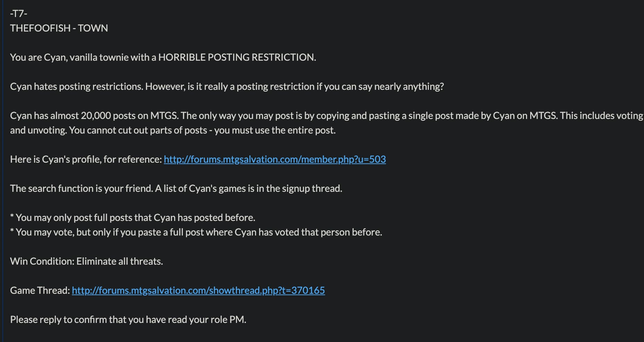
Task: Open Cyan's MTGS member profile link
Action: [274, 159]
